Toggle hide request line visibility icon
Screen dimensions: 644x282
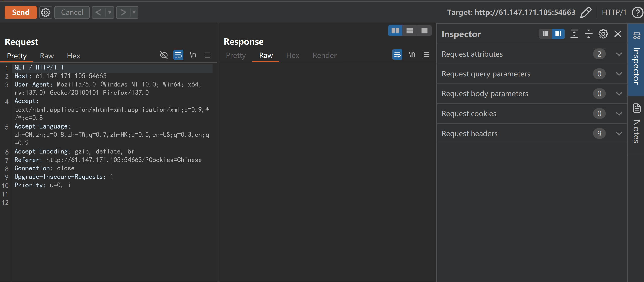[164, 55]
